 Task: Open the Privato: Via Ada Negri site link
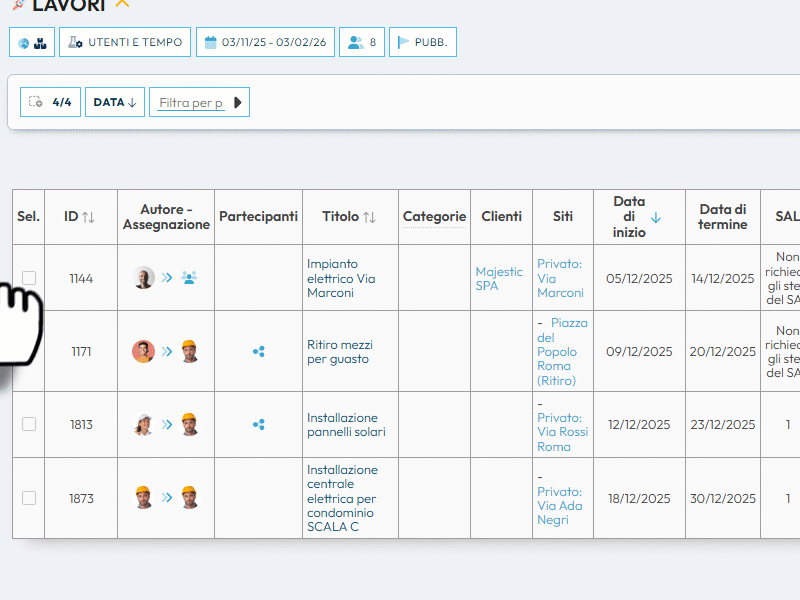click(559, 505)
